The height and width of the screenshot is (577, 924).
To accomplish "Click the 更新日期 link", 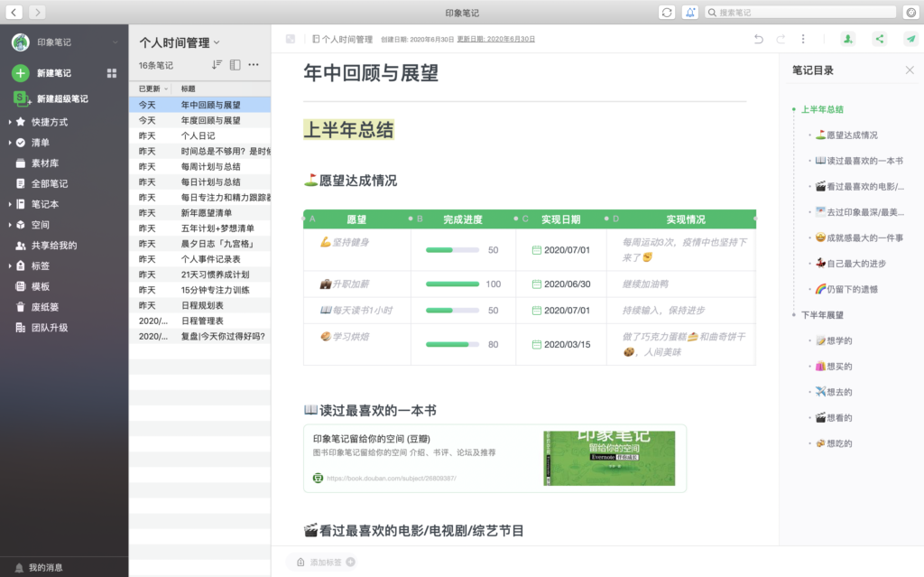I will tap(495, 39).
